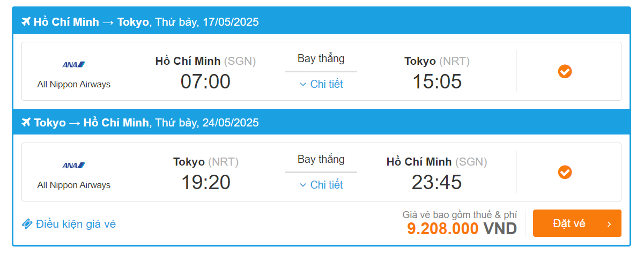Expand Chi tiết for the outbound flight

click(321, 84)
